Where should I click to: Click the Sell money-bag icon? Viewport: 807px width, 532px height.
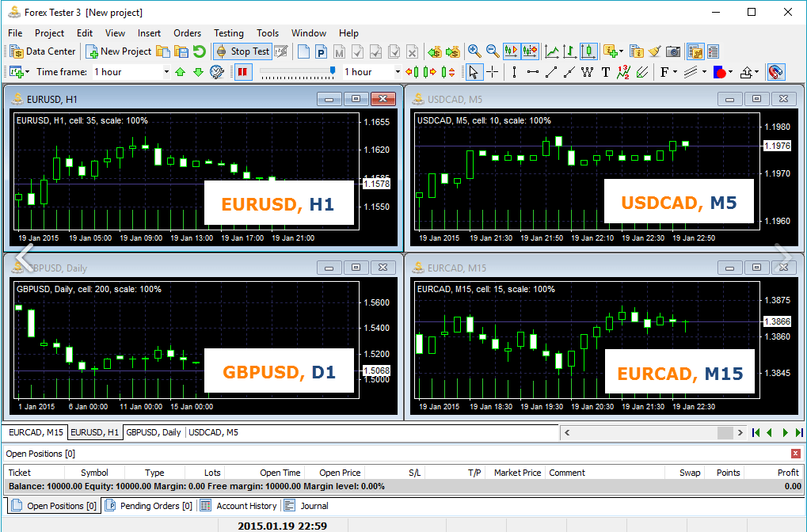pos(435,51)
